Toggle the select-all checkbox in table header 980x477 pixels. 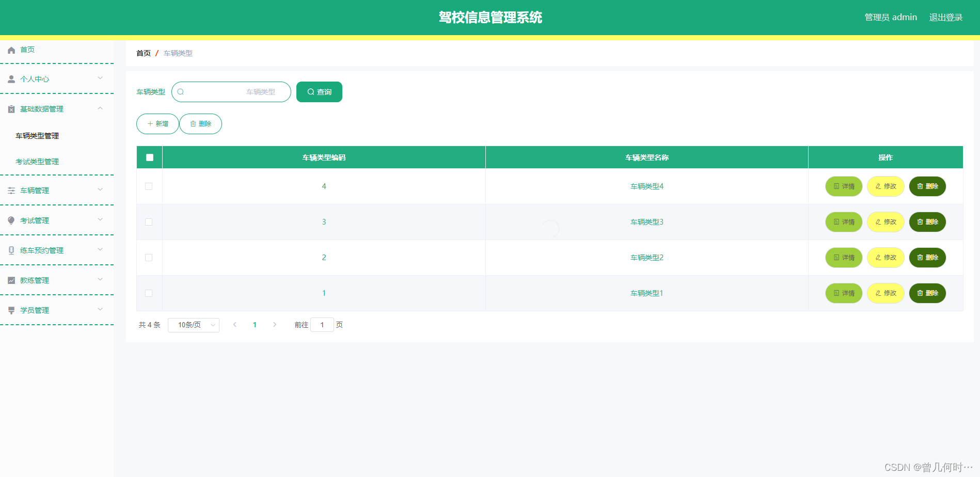tap(150, 157)
